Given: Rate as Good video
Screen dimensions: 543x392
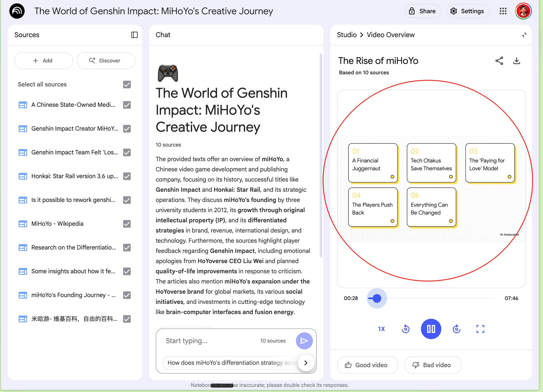Looking at the screenshot, I should tap(367, 365).
